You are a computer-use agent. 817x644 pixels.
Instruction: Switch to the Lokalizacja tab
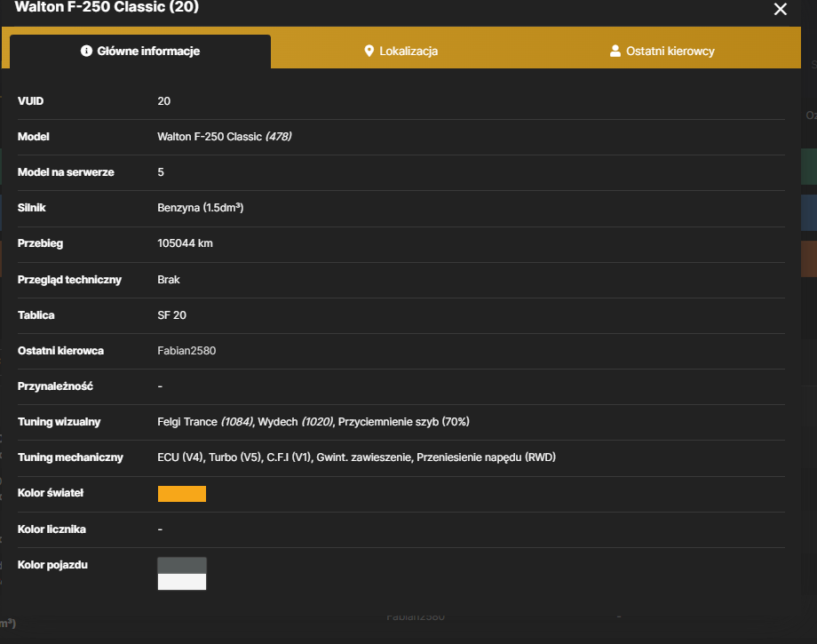point(401,51)
